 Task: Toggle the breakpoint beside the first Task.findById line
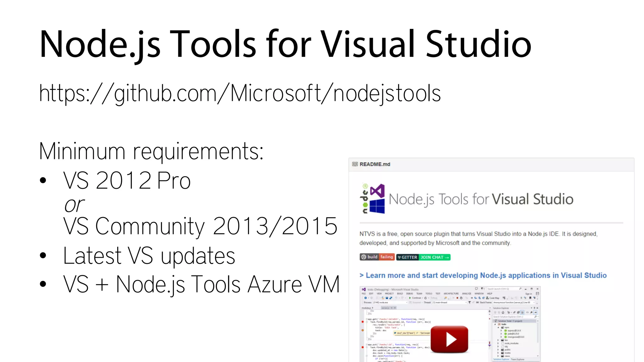tap(363, 322)
